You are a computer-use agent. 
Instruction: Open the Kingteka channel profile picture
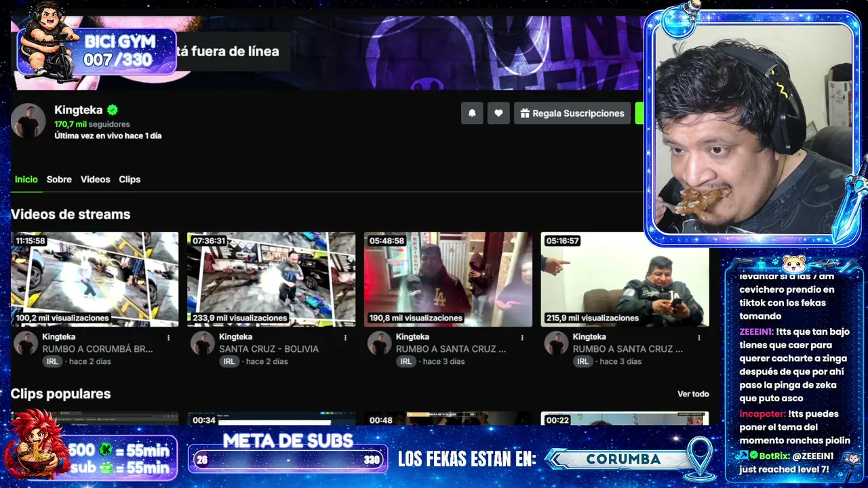28,121
